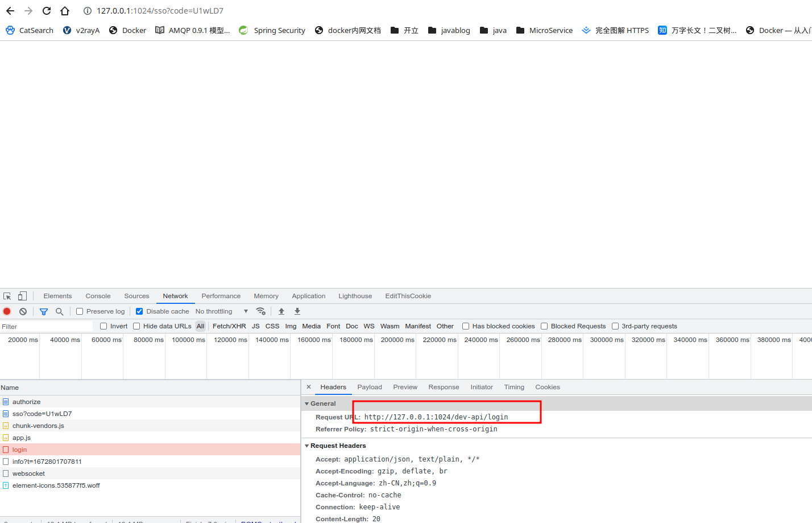Viewport: 812px width, 523px height.
Task: Open the Spring Security bookmark
Action: 272,30
